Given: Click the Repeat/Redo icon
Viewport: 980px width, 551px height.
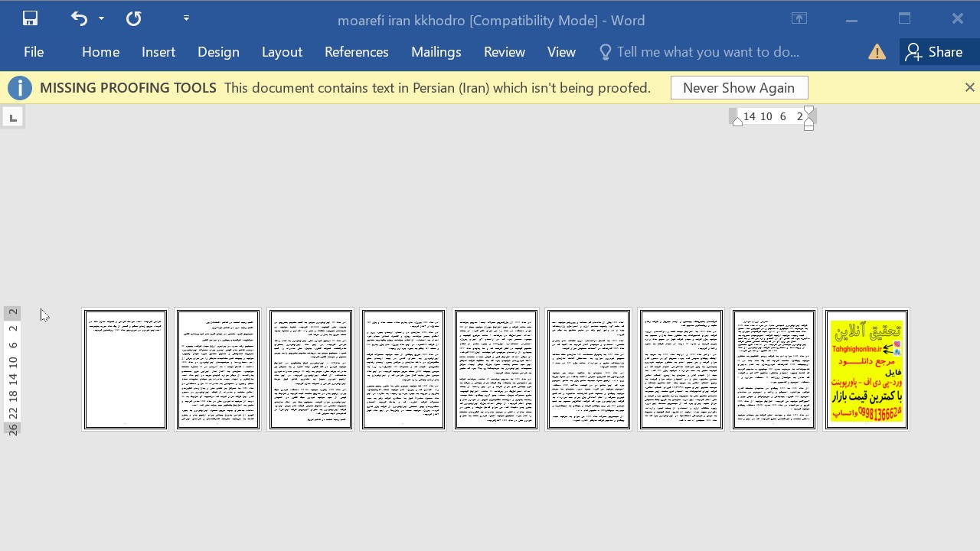Looking at the screenshot, I should 134,18.
